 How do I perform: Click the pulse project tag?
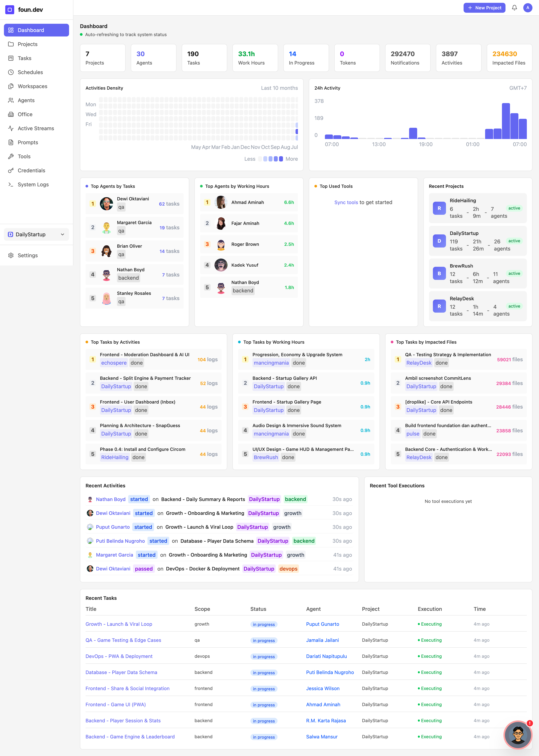[412, 434]
